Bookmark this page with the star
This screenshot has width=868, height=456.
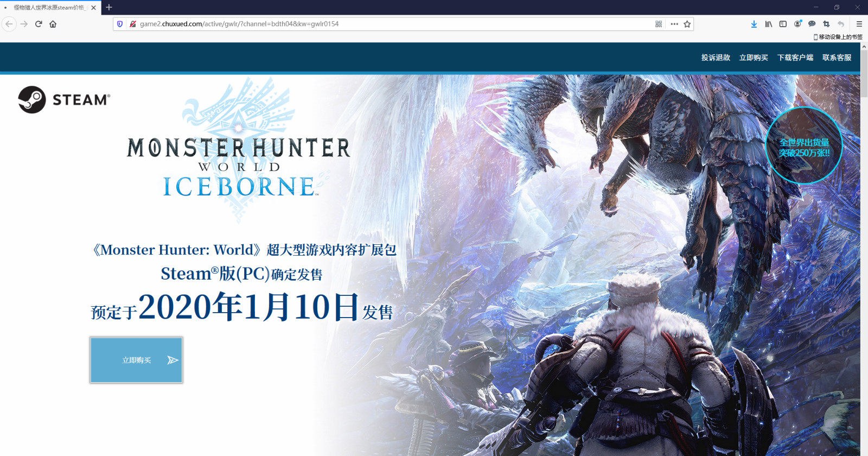pos(687,24)
